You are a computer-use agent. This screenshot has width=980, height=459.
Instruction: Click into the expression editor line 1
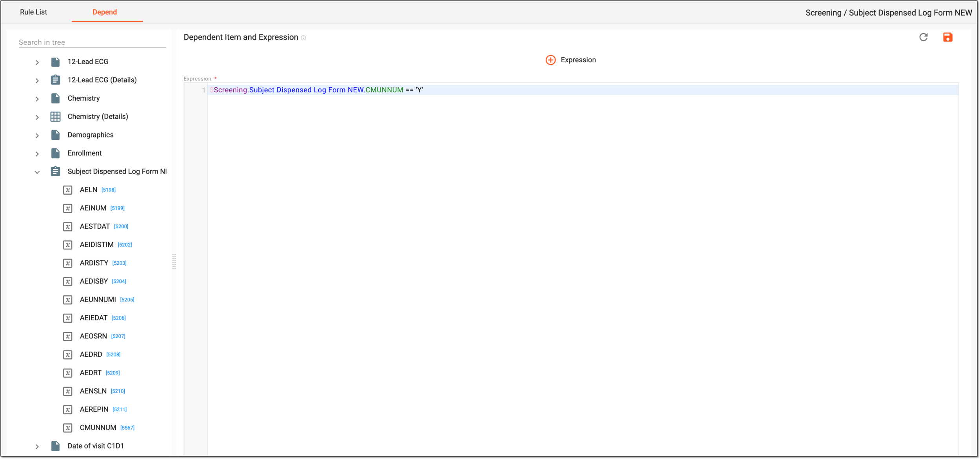point(583,90)
